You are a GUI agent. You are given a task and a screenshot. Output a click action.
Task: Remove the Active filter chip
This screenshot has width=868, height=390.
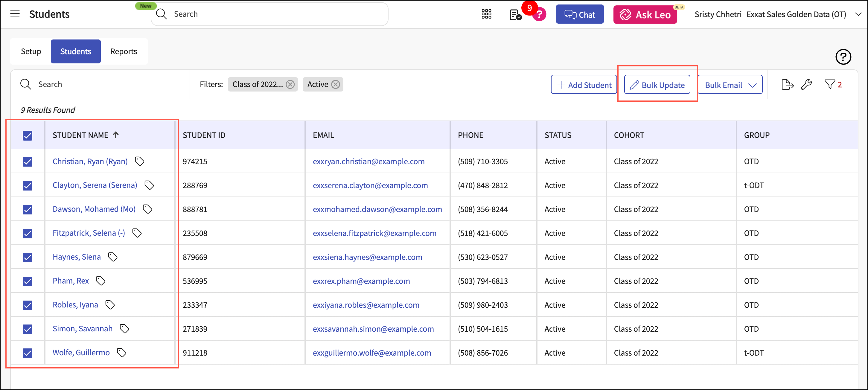(x=335, y=85)
